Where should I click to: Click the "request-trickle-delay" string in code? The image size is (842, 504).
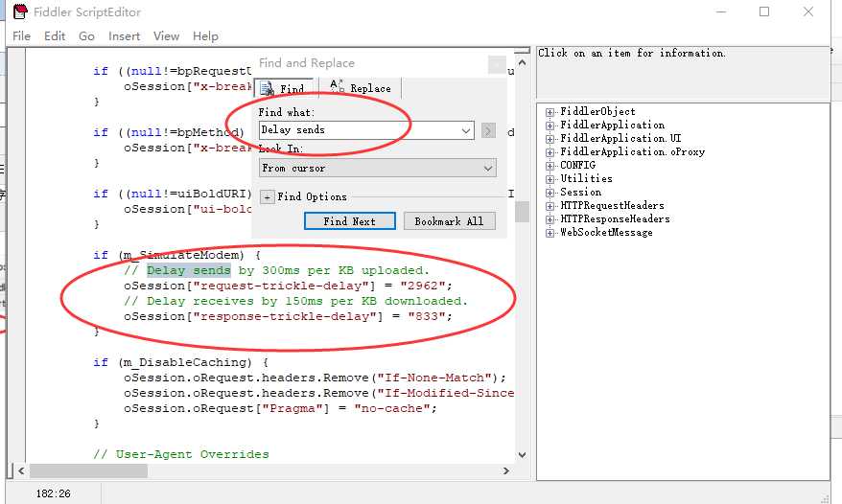[x=285, y=286]
